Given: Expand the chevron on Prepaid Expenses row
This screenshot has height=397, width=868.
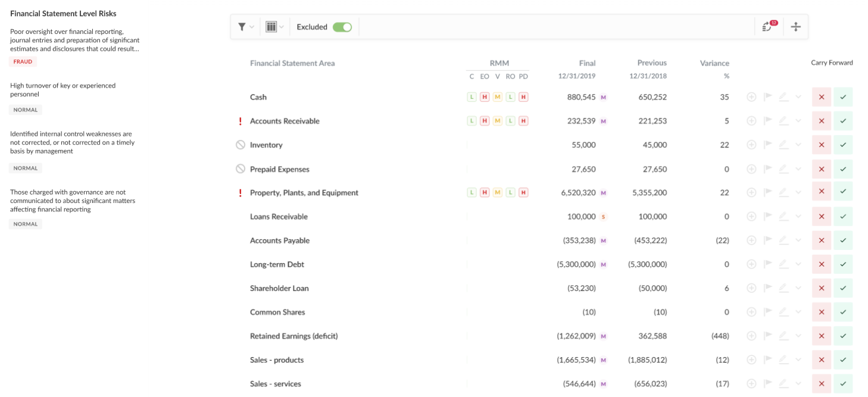Looking at the screenshot, I should pyautogui.click(x=798, y=169).
